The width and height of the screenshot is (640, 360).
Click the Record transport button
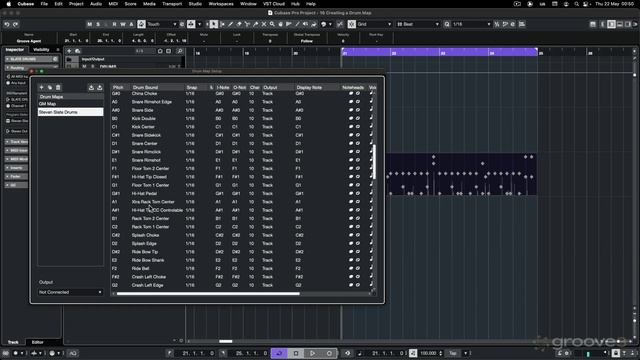[329, 353]
